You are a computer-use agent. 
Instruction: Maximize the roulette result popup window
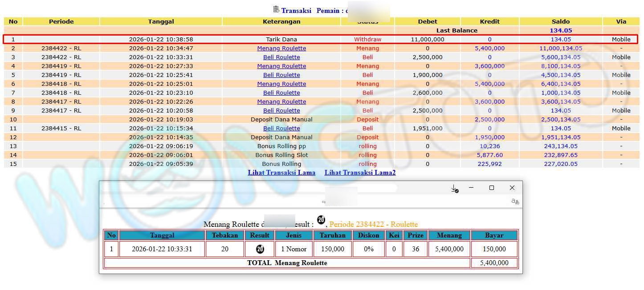(x=492, y=188)
